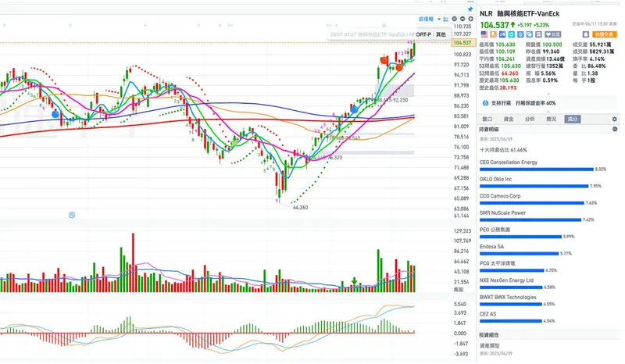Click the 7.95% holding bar for OKLO

[534, 186]
